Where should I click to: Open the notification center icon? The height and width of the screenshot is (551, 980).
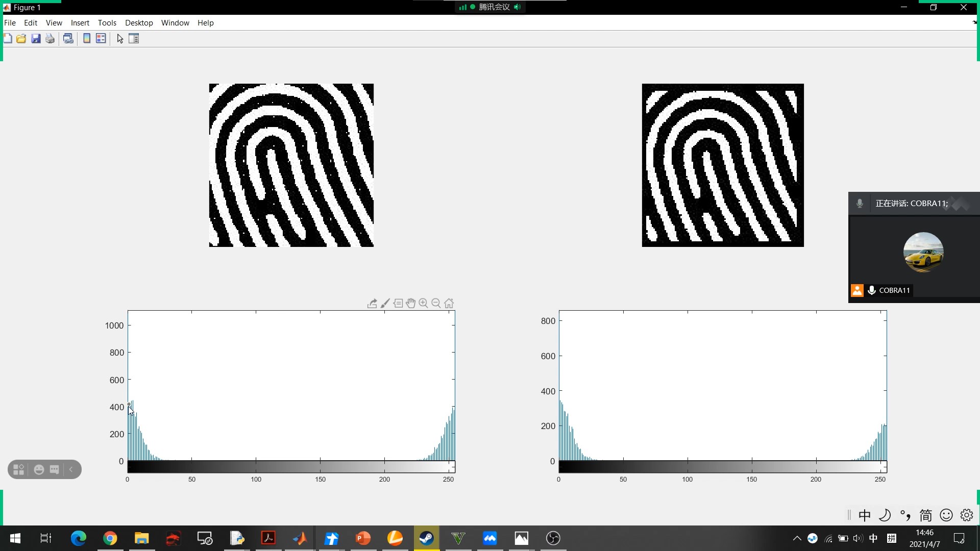[x=959, y=538]
